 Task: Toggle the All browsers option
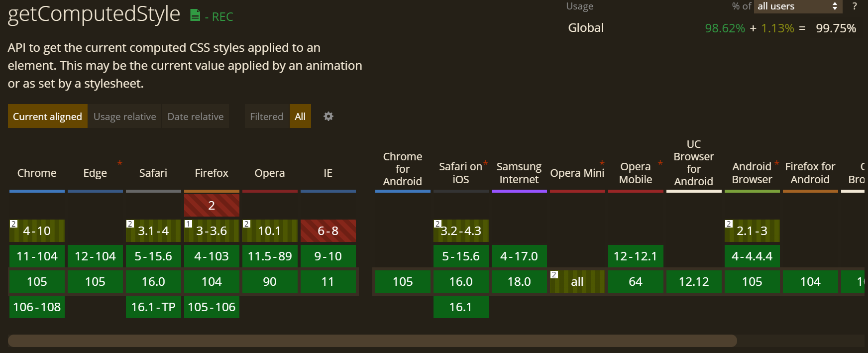[300, 116]
